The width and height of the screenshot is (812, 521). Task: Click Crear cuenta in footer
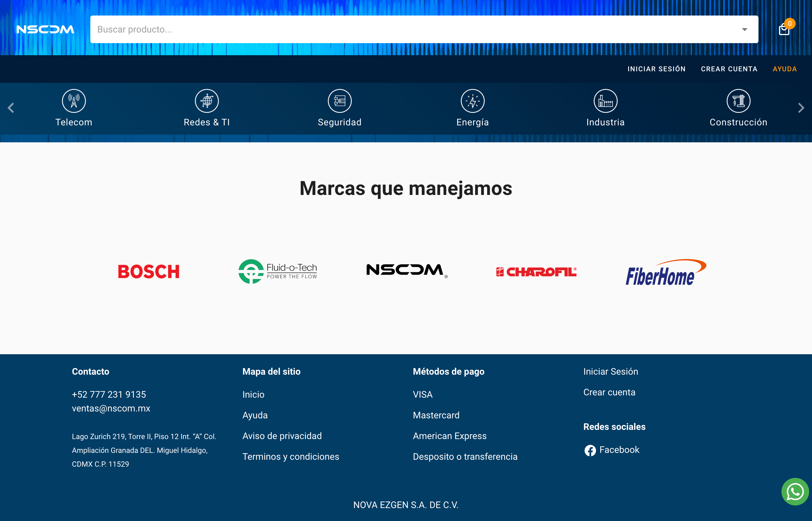click(x=609, y=392)
